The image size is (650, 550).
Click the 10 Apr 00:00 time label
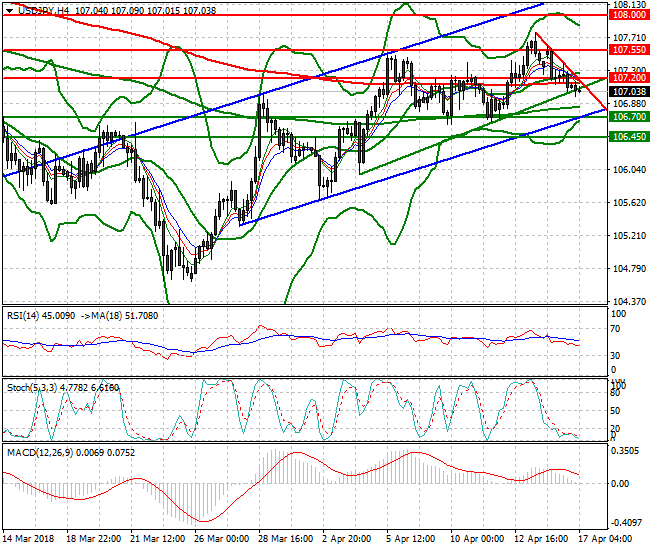click(477, 539)
